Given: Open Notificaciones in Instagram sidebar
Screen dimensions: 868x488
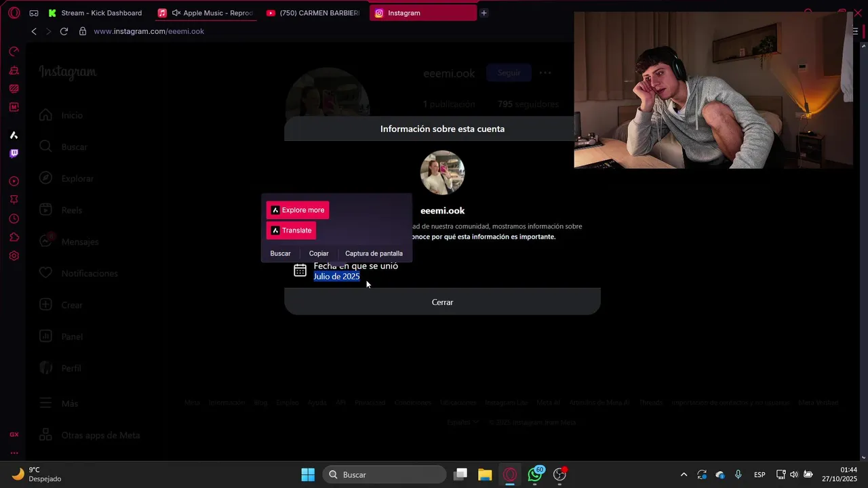Looking at the screenshot, I should click(79, 273).
